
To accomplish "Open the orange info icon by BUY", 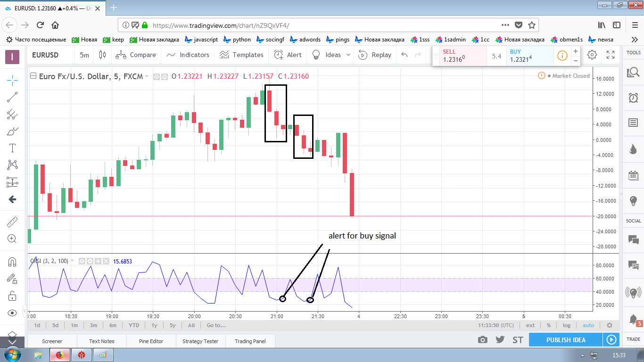I will point(562,56).
